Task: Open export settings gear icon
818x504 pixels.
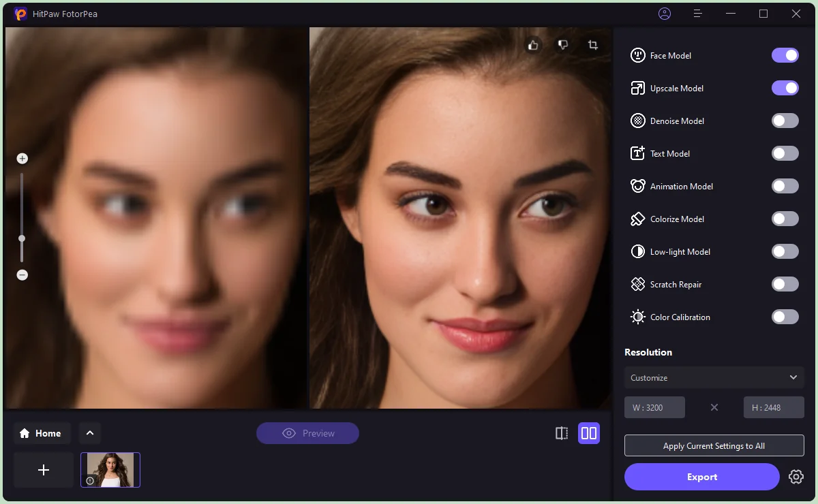Action: (x=796, y=477)
